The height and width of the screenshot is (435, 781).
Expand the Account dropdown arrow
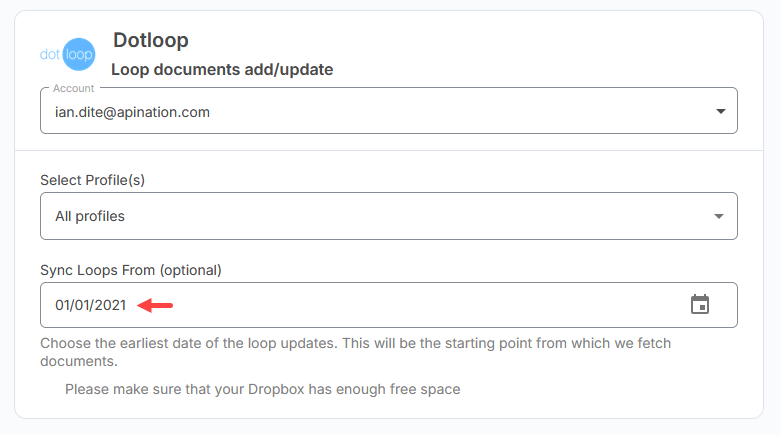click(x=720, y=111)
